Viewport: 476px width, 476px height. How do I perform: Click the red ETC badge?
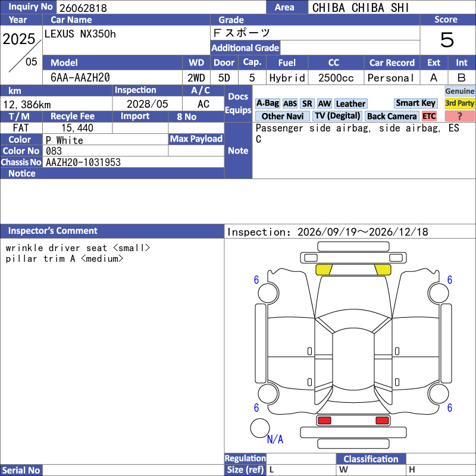pos(429,116)
